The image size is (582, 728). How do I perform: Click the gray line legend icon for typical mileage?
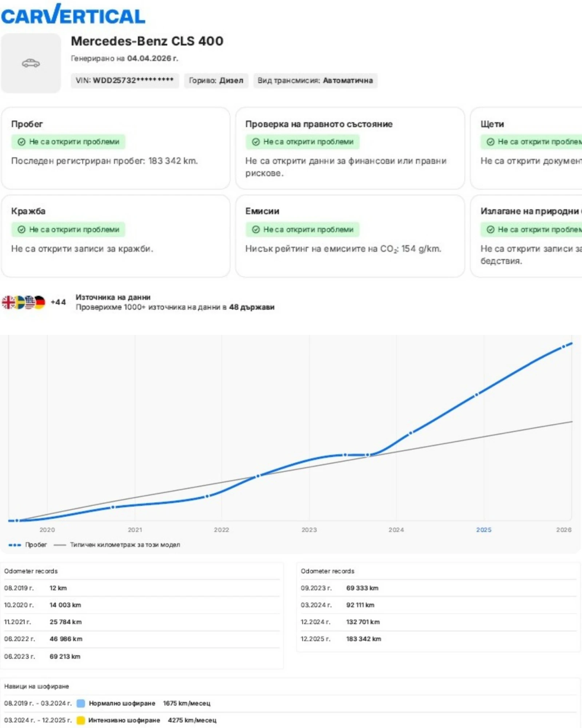pyautogui.click(x=60, y=545)
